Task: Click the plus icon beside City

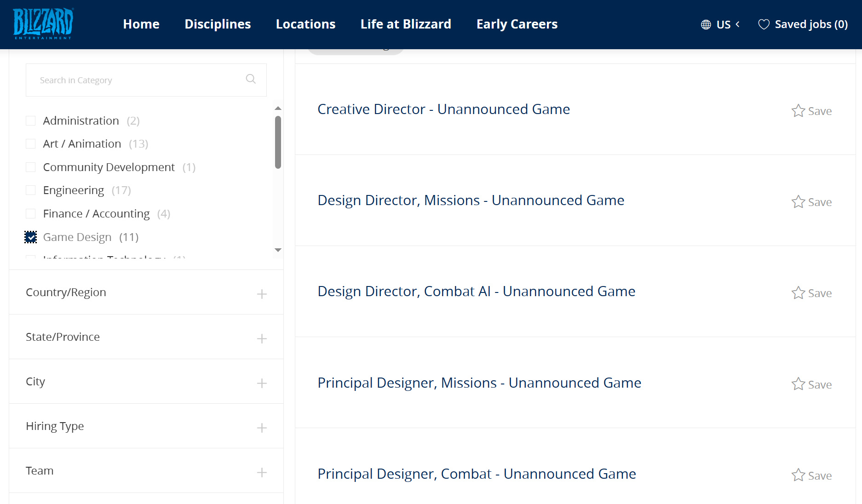Action: pos(262,383)
